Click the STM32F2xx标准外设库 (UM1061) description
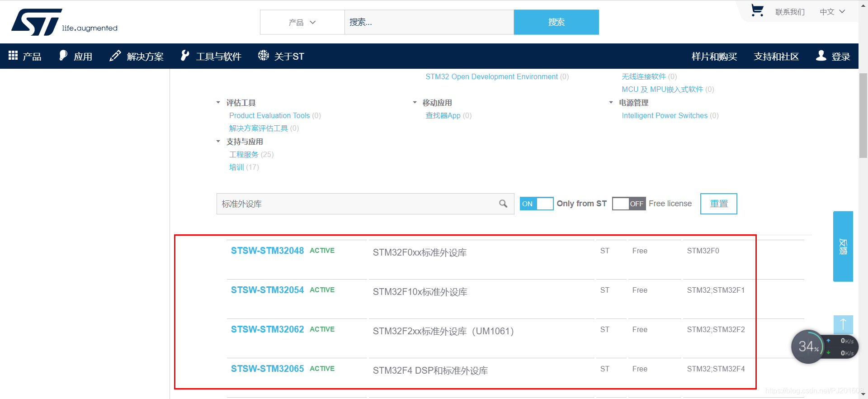868x399 pixels. tap(443, 331)
